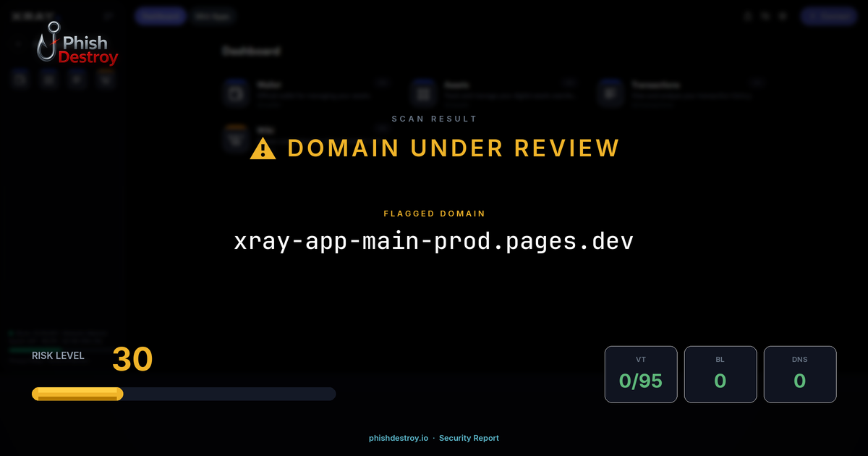The width and height of the screenshot is (868, 456).
Task: Click the small icon beside the XRAY wordmark
Action: click(x=108, y=15)
